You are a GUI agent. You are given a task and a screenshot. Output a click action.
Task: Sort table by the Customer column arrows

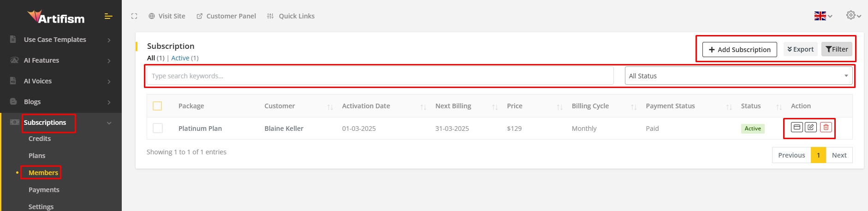tap(330, 107)
